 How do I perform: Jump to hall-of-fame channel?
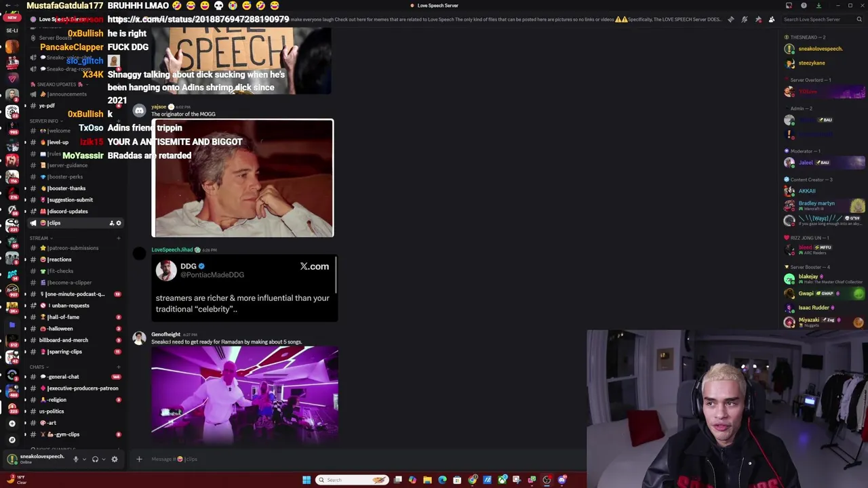[75, 317]
